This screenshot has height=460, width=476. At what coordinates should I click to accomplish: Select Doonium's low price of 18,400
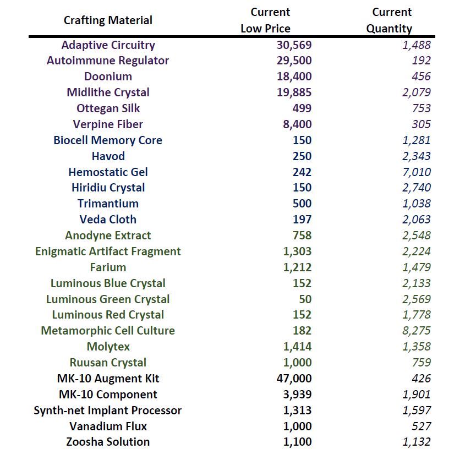pyautogui.click(x=294, y=76)
